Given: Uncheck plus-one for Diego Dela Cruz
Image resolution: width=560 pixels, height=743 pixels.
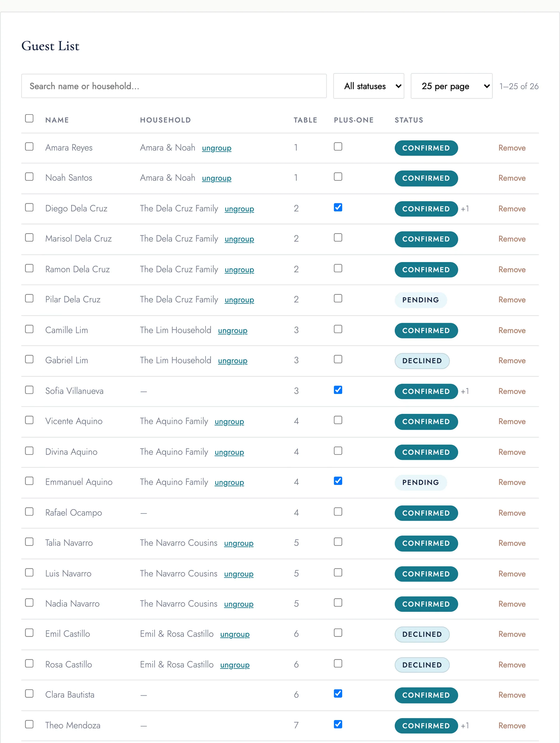Looking at the screenshot, I should pos(338,207).
